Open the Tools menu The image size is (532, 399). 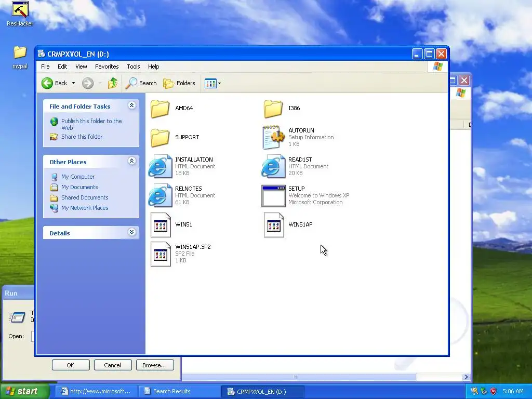pos(134,66)
